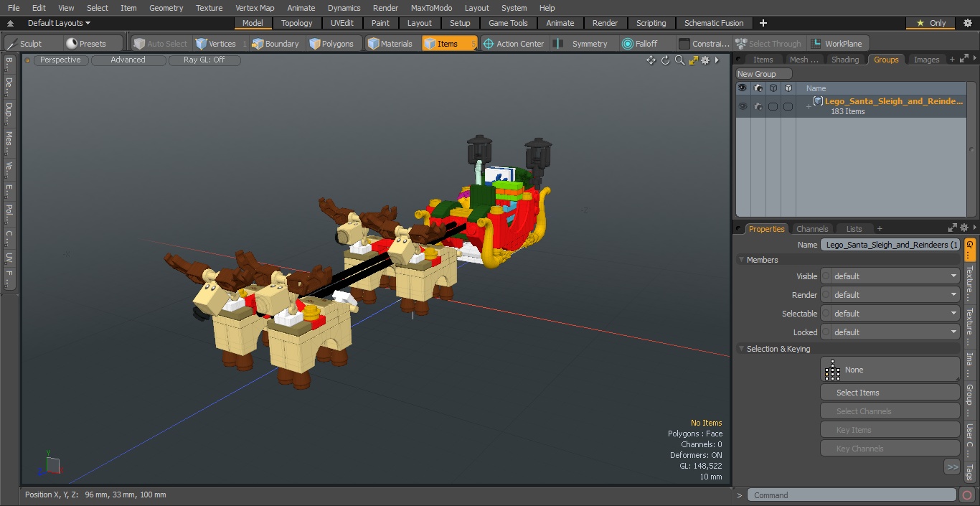Click the viewport pan (move arrows) icon

pyautogui.click(x=651, y=60)
